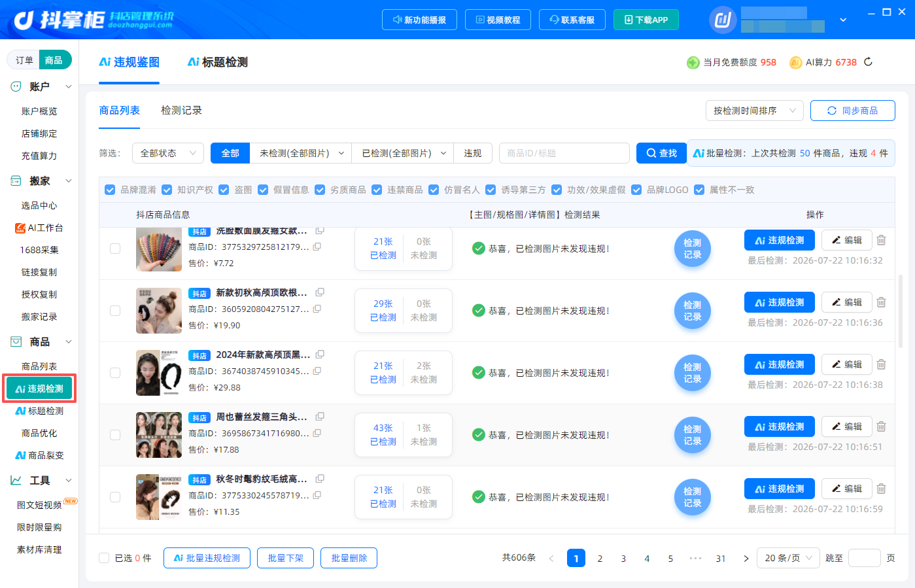Click trash icon for 2024年新款高颅顶 product

click(x=881, y=364)
